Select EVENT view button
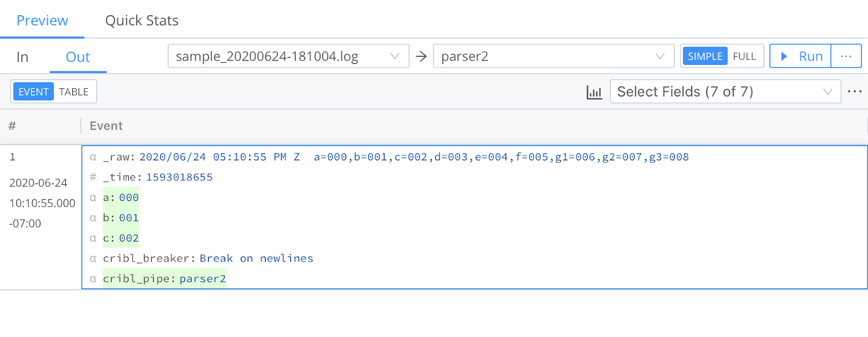Screen dimensions: 868x337 (x=33, y=92)
